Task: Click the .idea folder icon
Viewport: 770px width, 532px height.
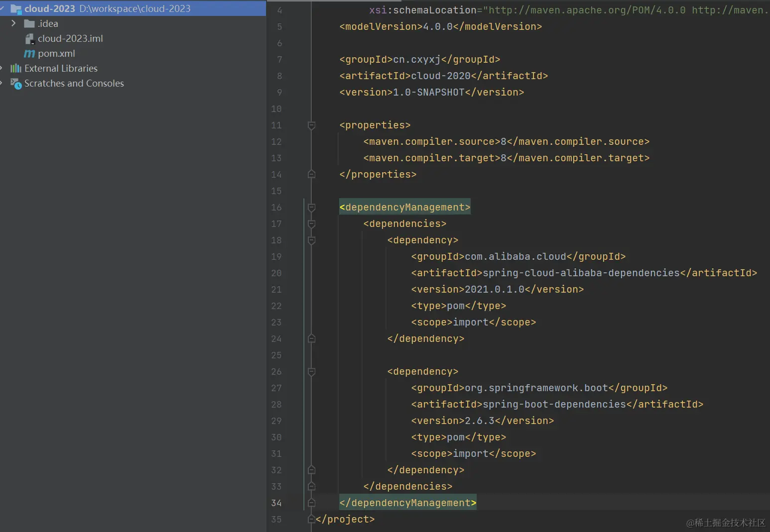Action: (x=29, y=24)
